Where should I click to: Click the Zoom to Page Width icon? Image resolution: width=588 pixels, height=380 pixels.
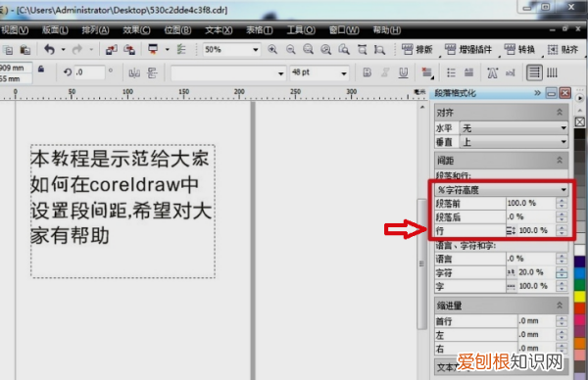click(x=363, y=50)
